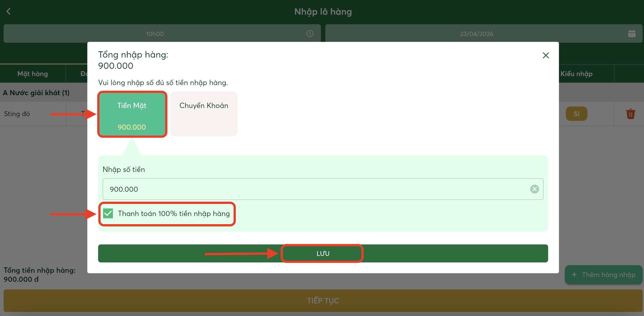Click the 10h00 time field
The width and height of the screenshot is (644, 316).
pos(162,34)
